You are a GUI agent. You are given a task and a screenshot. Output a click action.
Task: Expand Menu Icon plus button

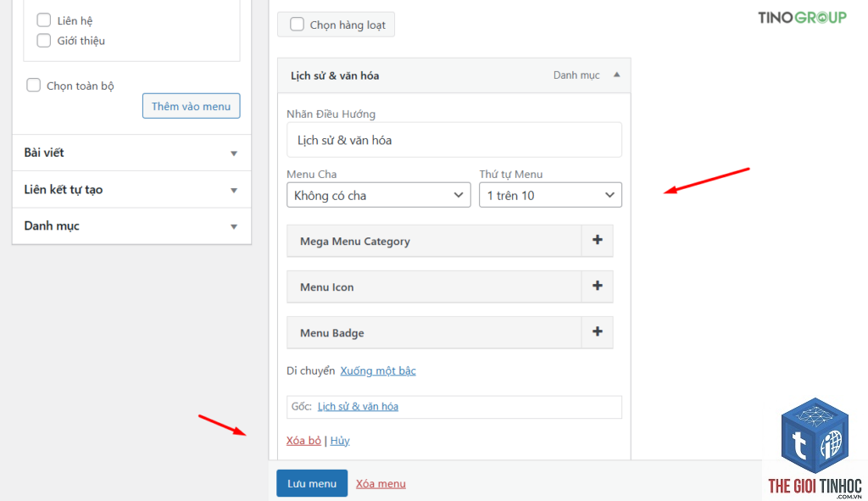(x=598, y=287)
